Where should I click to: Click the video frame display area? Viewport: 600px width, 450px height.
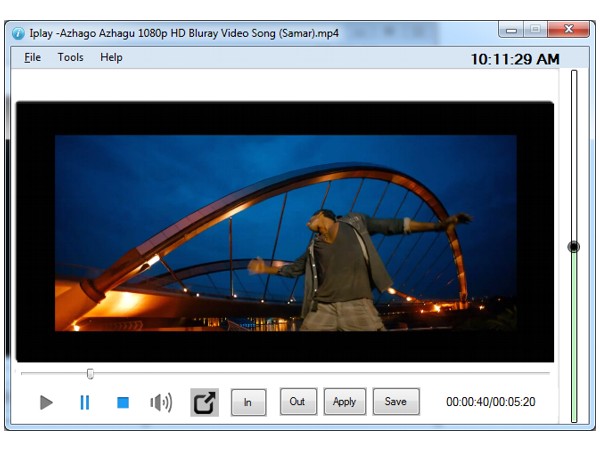[x=285, y=232]
